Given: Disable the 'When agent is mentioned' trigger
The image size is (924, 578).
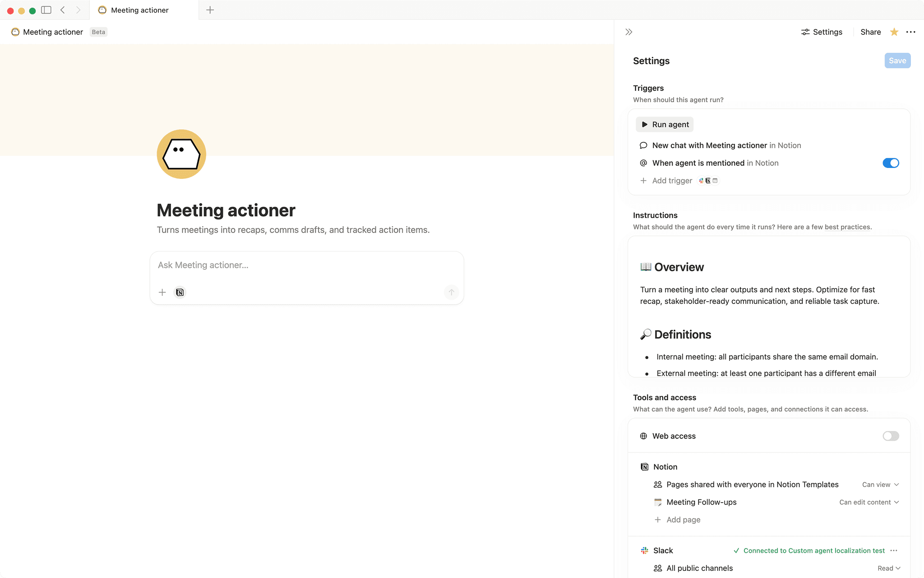Looking at the screenshot, I should [x=891, y=163].
